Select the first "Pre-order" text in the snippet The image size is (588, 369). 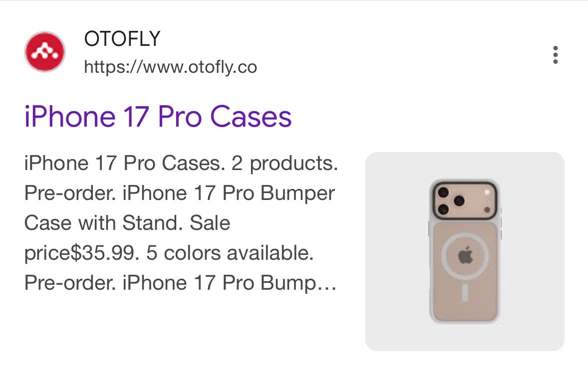tap(55, 193)
